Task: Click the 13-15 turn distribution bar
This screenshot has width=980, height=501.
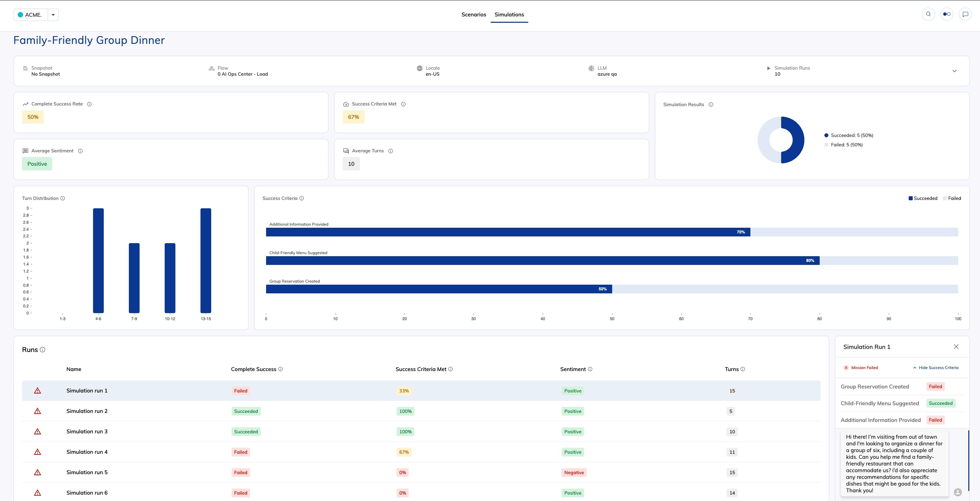Action: pyautogui.click(x=206, y=261)
